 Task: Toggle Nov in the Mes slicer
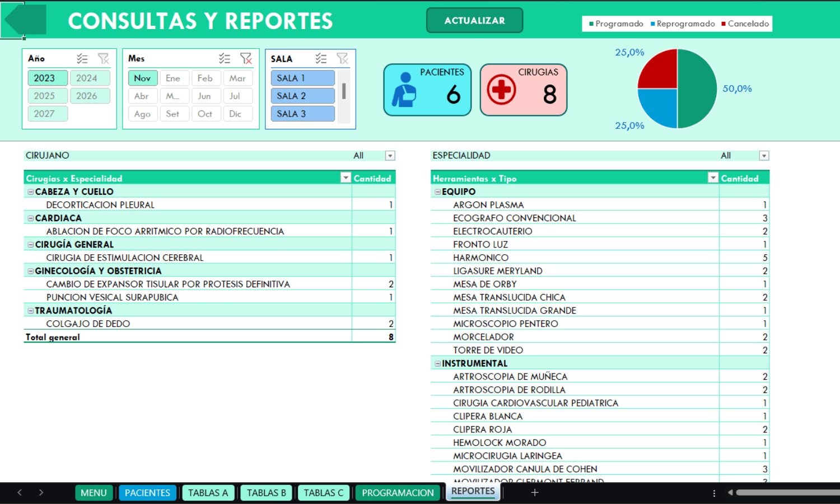point(143,78)
